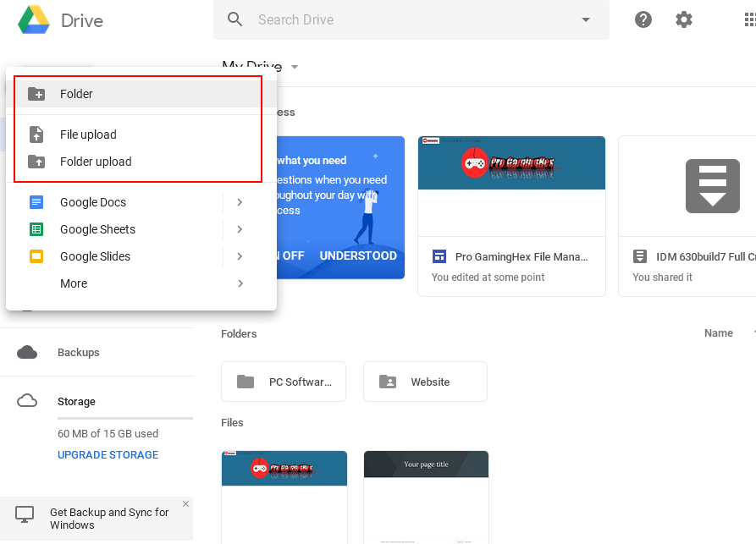Open the Google apps grid icon

point(747,19)
